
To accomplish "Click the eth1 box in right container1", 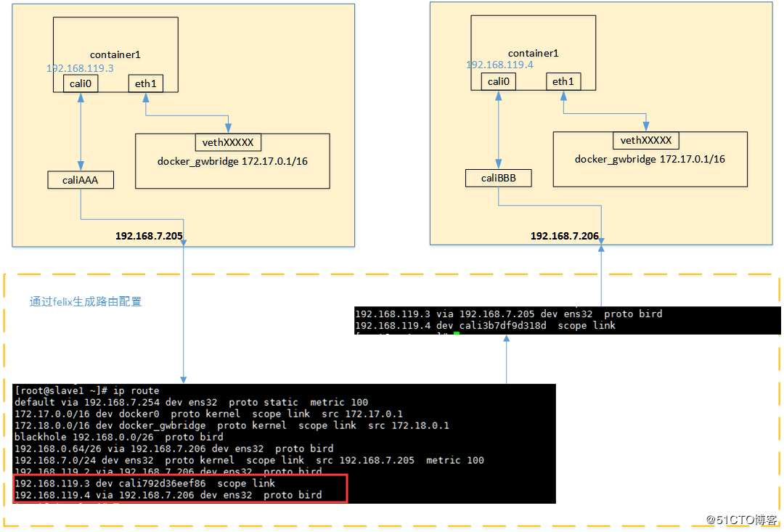I will tap(563, 81).
